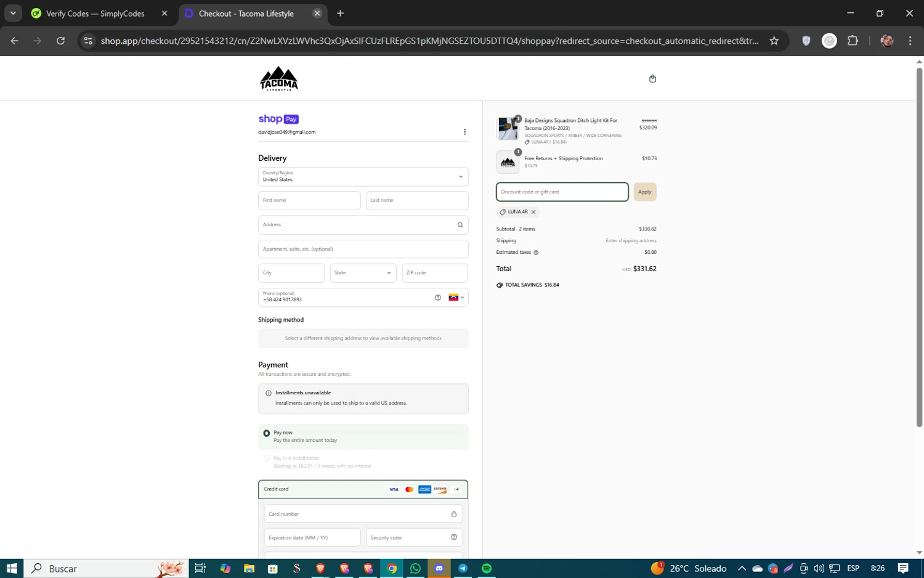The height and width of the screenshot is (578, 924).
Task: Click the City input field
Action: [291, 273]
